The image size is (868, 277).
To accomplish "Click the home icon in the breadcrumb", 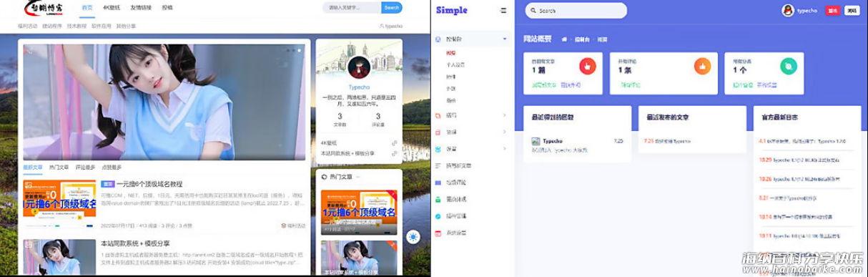I will pos(565,39).
